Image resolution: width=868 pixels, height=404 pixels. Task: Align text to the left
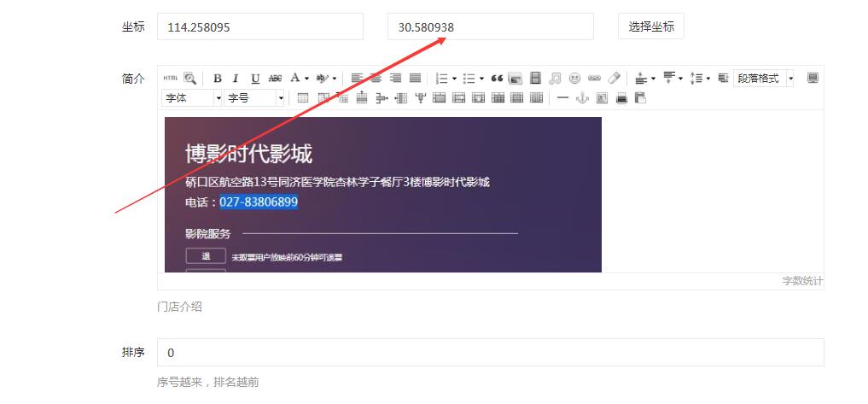(x=357, y=78)
